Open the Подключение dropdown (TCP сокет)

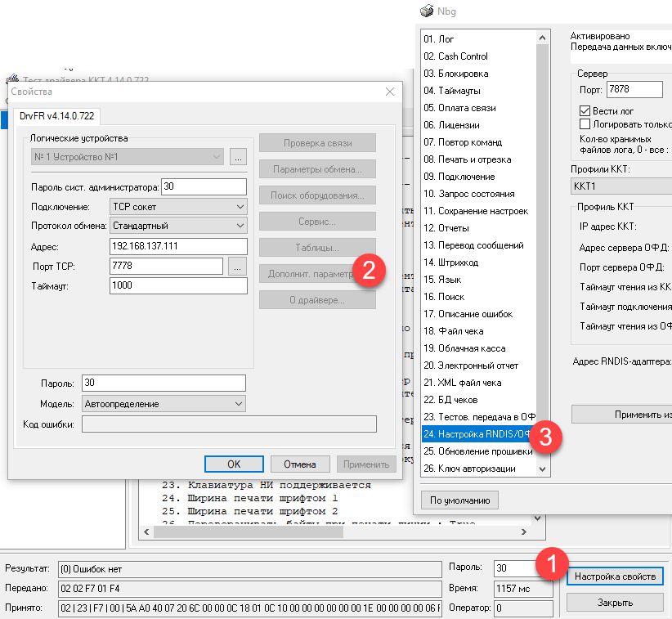click(177, 207)
